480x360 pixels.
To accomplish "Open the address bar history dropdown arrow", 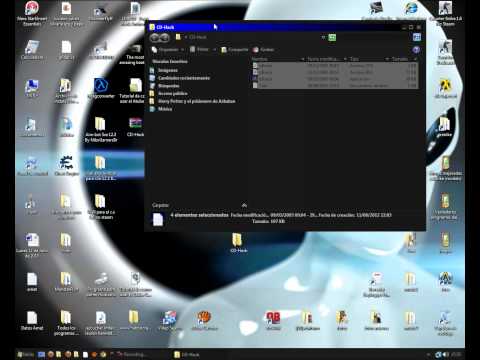I will click(323, 37).
